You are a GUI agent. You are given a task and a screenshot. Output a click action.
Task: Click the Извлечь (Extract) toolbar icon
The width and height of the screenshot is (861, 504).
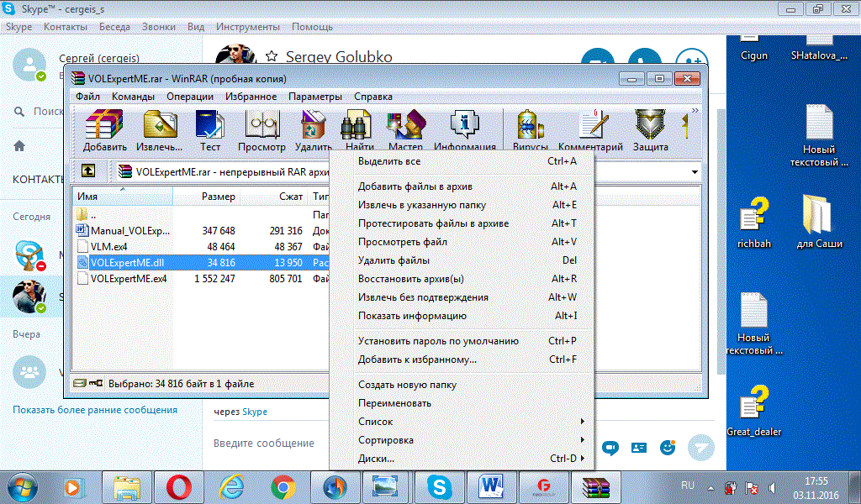point(159,130)
